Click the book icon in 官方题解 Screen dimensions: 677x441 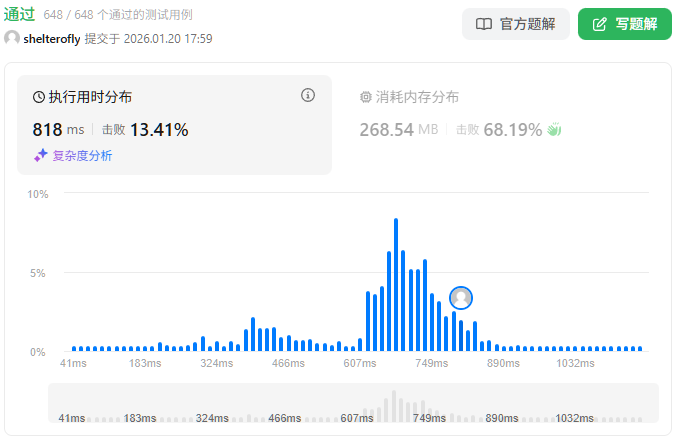click(484, 24)
